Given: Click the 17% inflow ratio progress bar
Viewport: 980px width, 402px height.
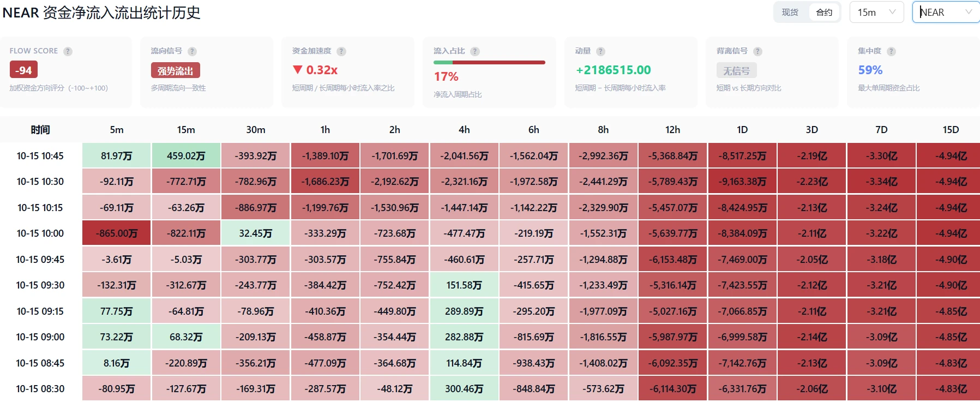Looking at the screenshot, I should pos(489,63).
